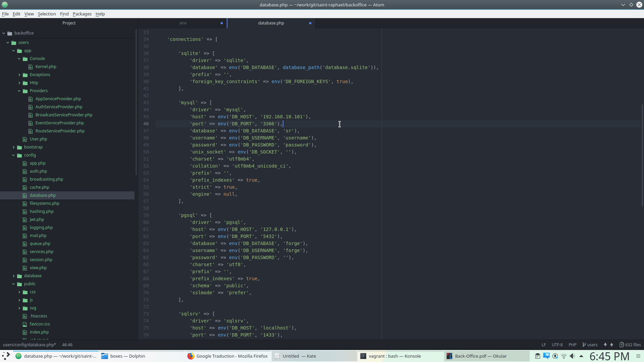Click the git pull down-arrow icon

coord(605,345)
